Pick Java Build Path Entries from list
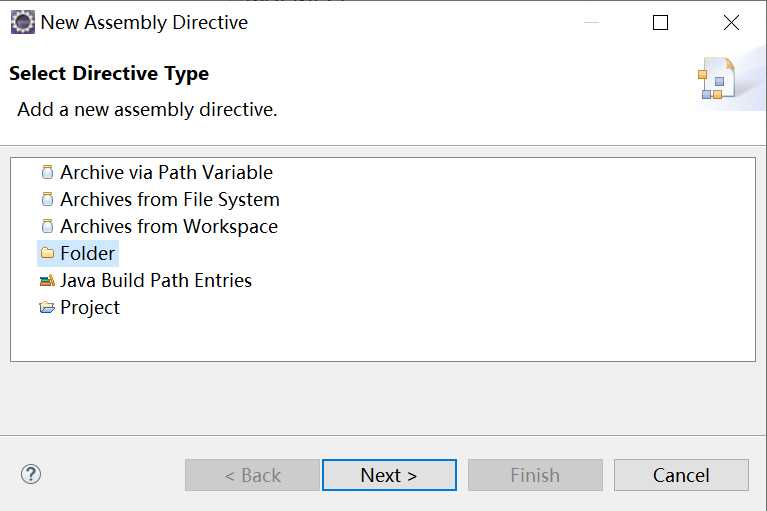This screenshot has width=767, height=511. coord(156,280)
